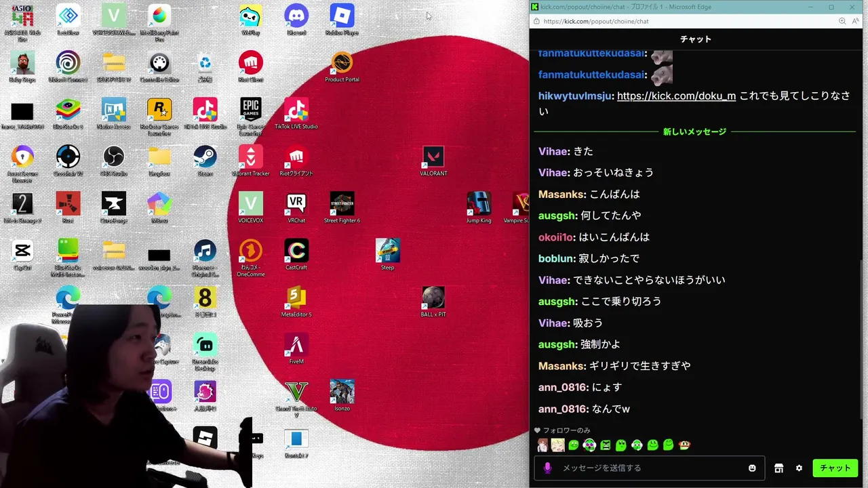Viewport: 868px width, 488px height.
Task: Click the chat window vertical scrollbar
Action: [x=863, y=339]
